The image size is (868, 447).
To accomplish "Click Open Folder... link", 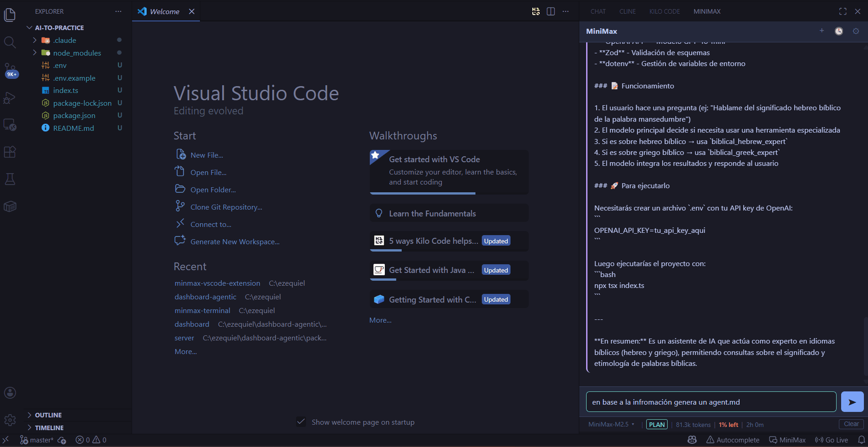I will [x=213, y=190].
